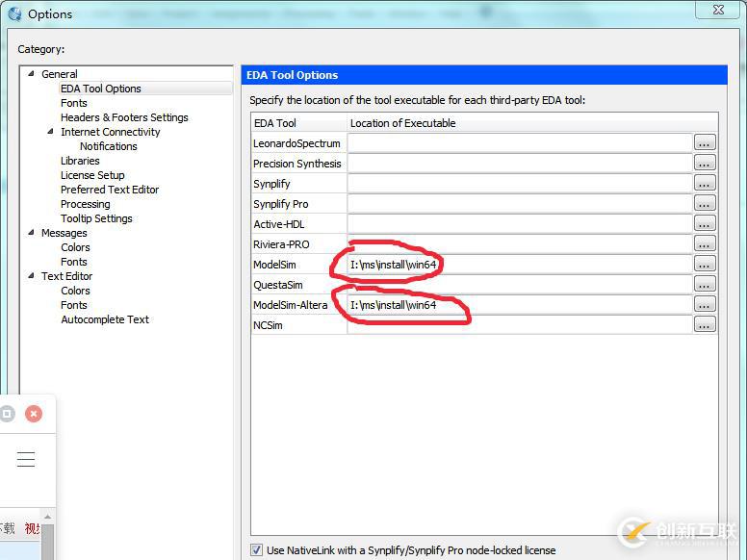Click scrollbar up arrow in background window

coord(47,517)
